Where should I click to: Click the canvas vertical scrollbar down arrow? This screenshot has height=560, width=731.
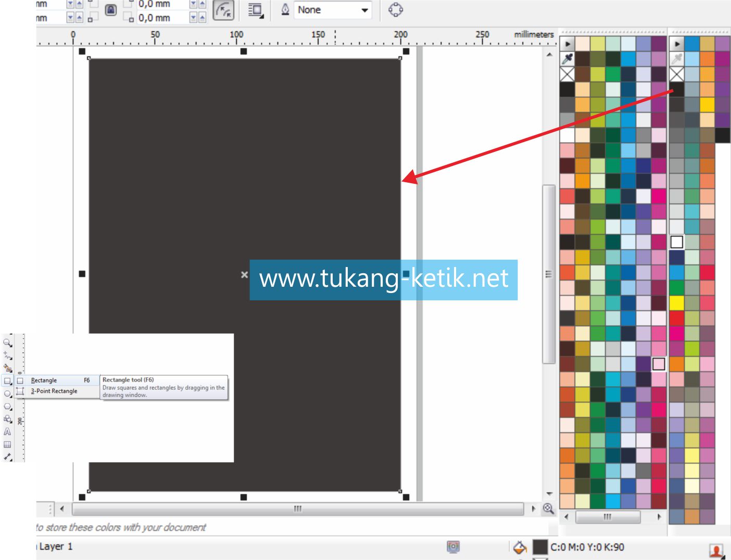549,494
